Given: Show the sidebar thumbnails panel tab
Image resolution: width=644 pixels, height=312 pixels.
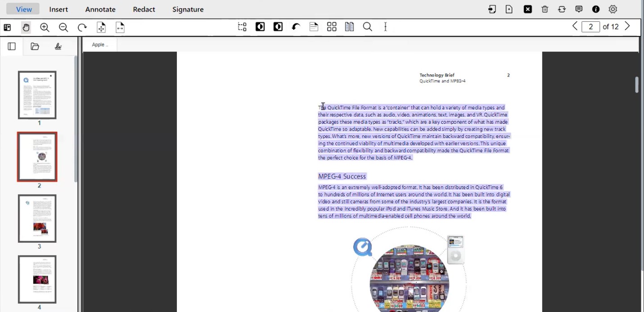Looking at the screenshot, I should 12,46.
